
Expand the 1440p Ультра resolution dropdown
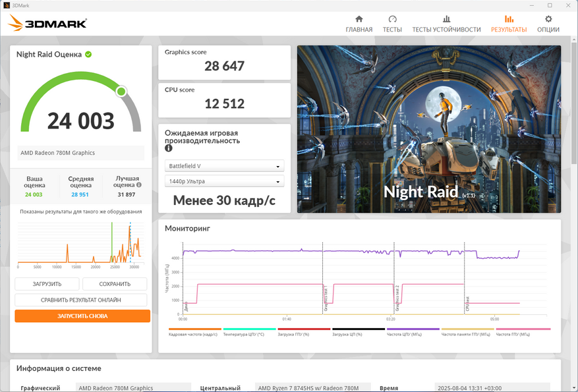coord(224,182)
